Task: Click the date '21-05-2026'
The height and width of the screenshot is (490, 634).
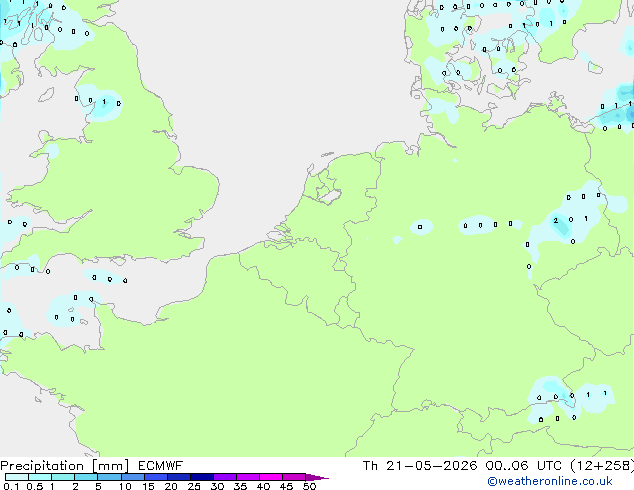Action: pyautogui.click(x=431, y=466)
